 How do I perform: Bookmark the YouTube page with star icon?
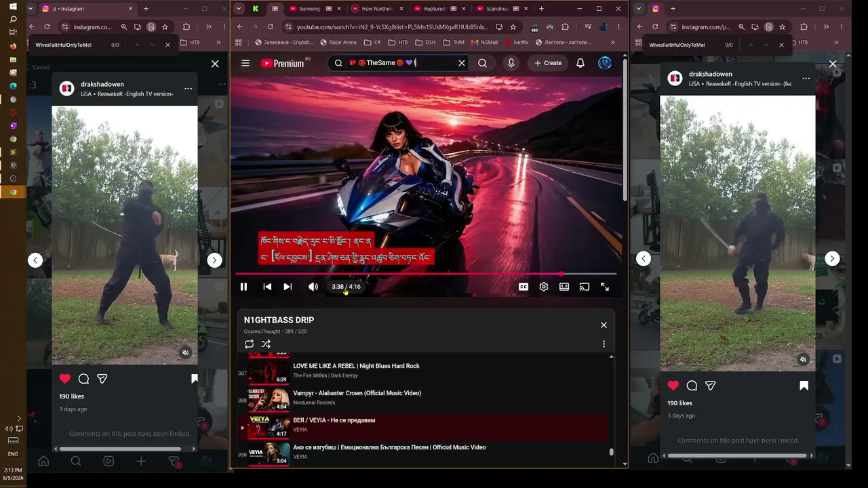click(x=513, y=26)
